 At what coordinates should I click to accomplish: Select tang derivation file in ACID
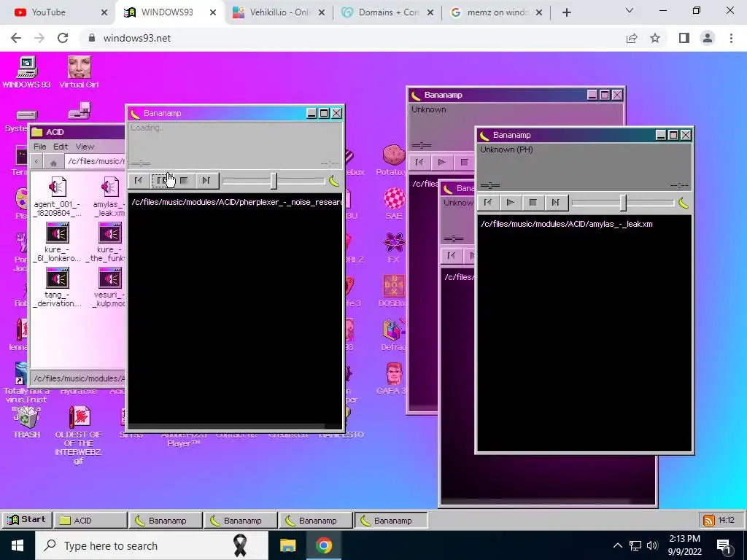click(57, 287)
